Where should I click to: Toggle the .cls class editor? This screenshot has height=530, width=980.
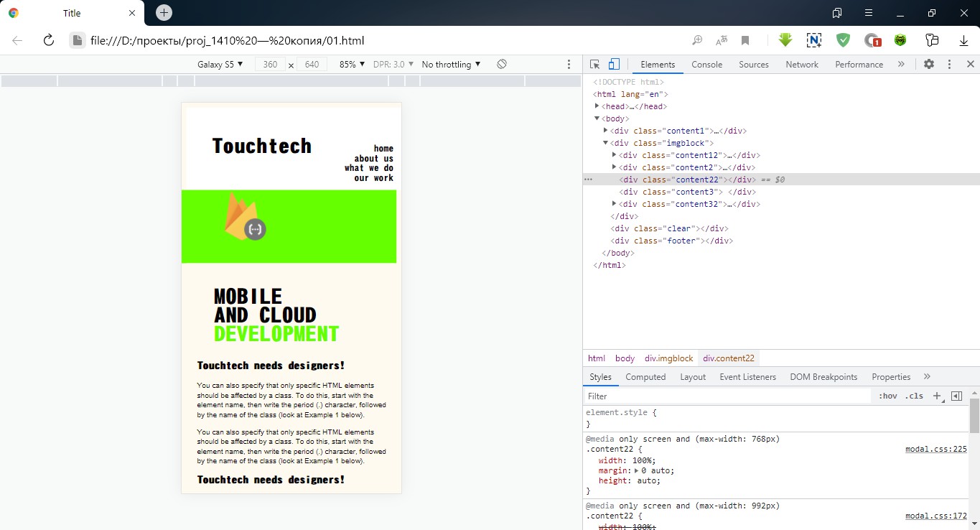click(x=914, y=396)
